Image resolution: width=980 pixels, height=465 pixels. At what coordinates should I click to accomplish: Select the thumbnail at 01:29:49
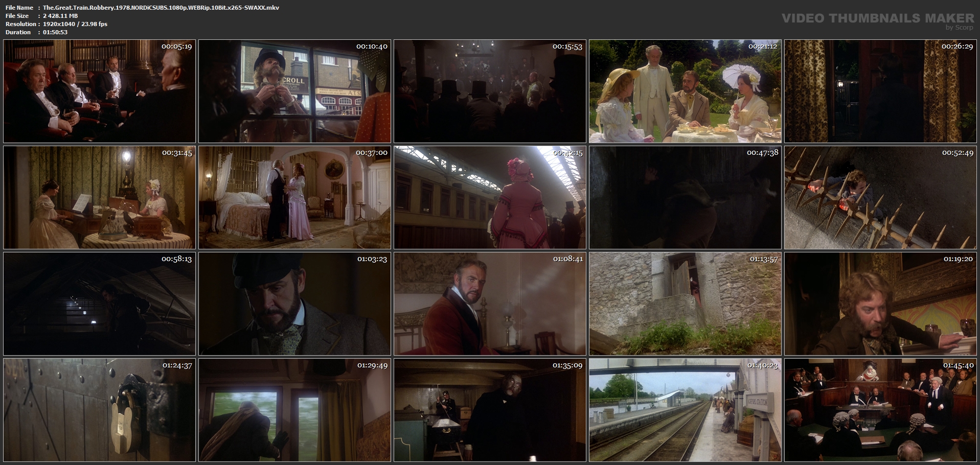(x=294, y=410)
